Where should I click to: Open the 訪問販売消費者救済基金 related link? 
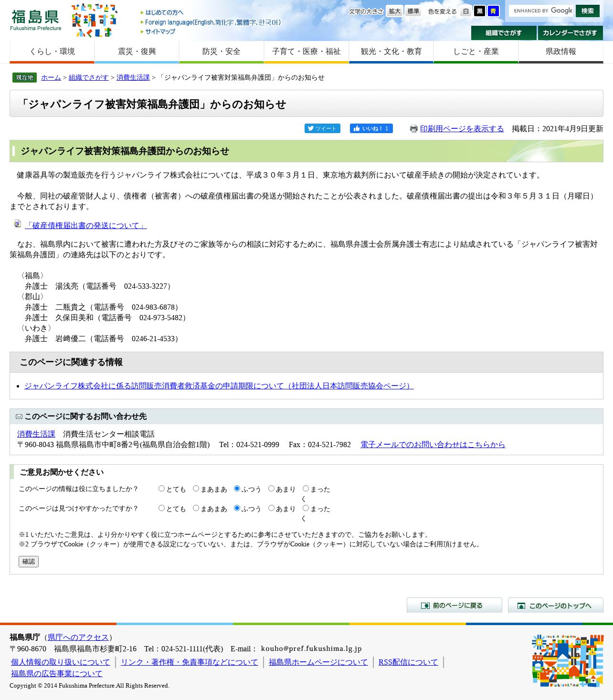coord(219,386)
